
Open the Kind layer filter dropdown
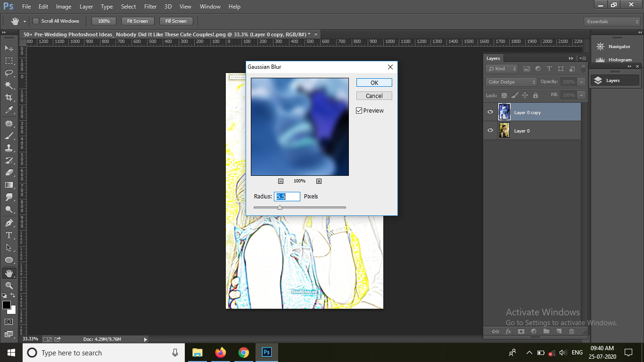coord(502,69)
